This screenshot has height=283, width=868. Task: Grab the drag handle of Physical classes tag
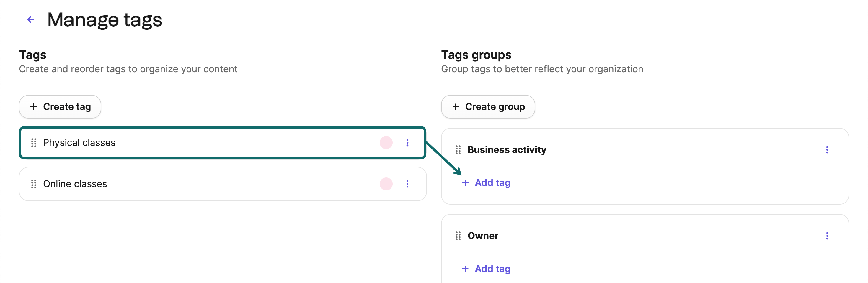[34, 143]
